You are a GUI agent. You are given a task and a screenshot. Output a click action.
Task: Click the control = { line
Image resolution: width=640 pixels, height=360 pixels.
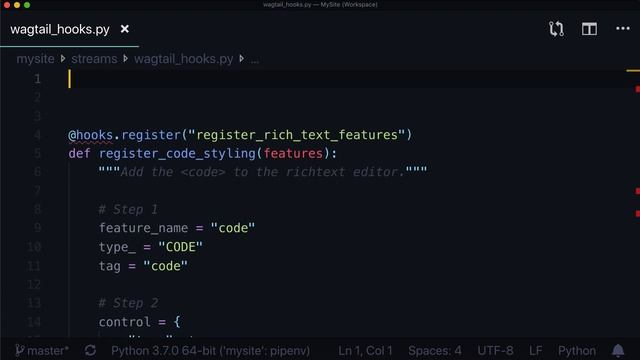[140, 322]
